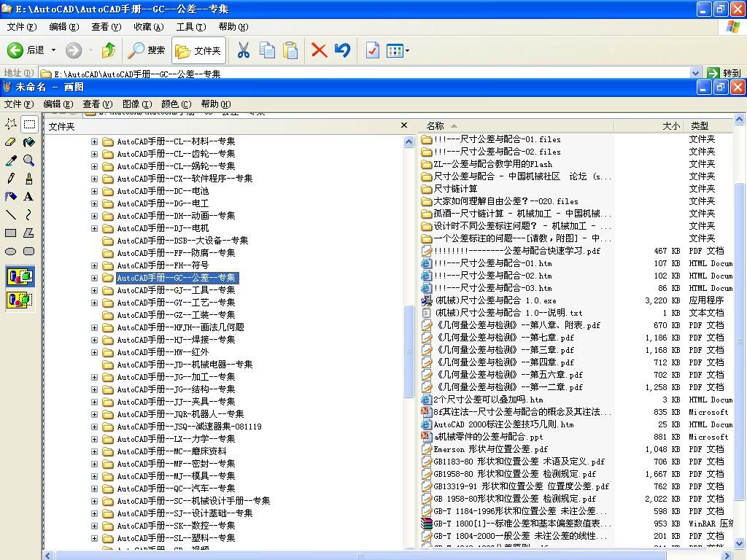The height and width of the screenshot is (560, 747).
Task: Click the Explorer address bar path field
Action: pos(365,74)
